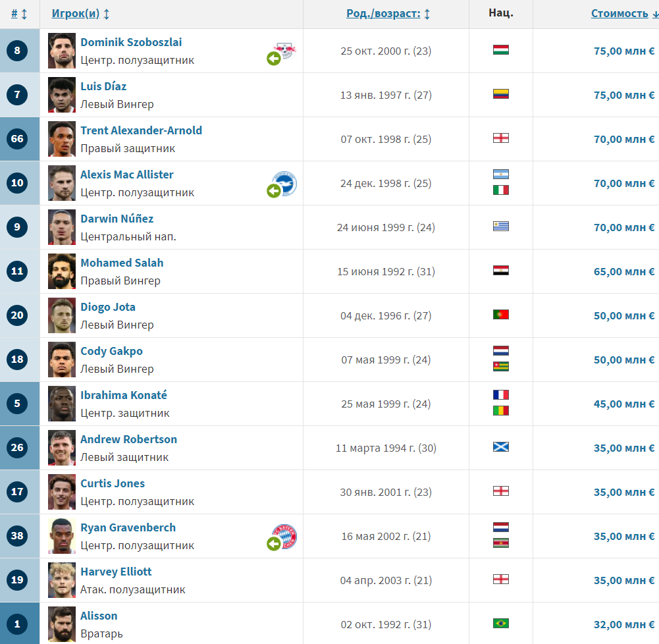
Task: Click Egypt flag in Salah row
Action: click(x=500, y=270)
